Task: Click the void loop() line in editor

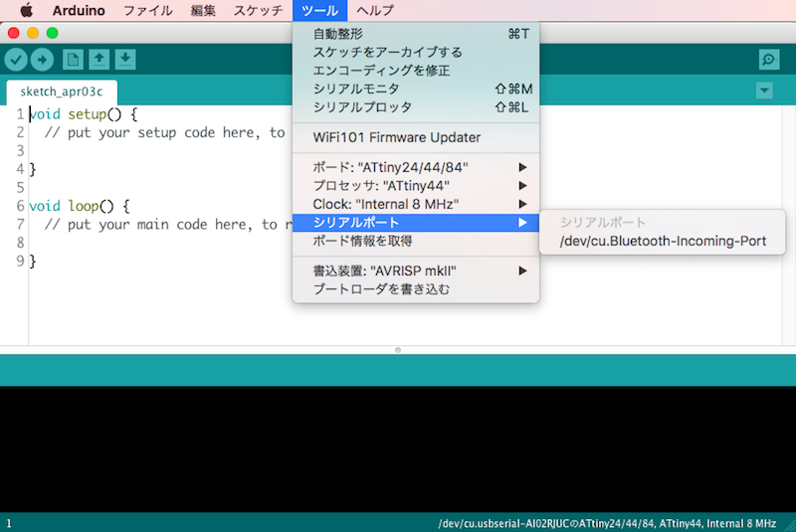Action: (x=80, y=206)
